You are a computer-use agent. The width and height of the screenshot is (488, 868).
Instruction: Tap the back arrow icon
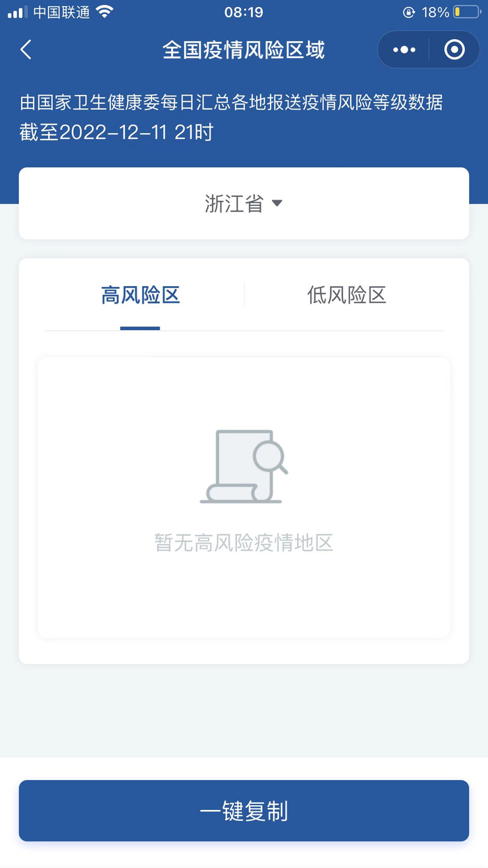[26, 50]
